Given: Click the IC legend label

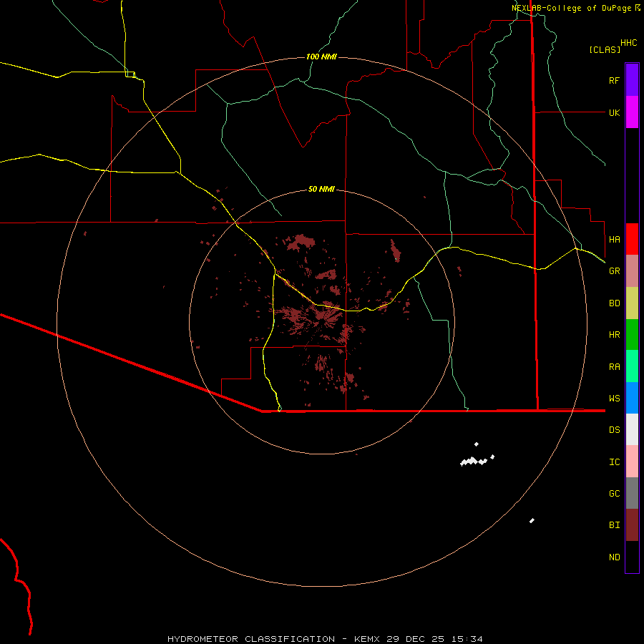Looking at the screenshot, I should (614, 462).
